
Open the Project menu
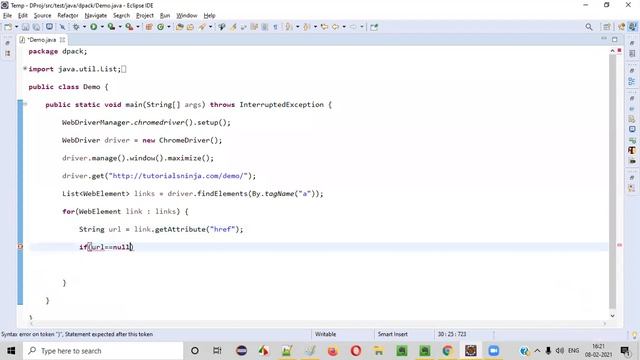[145, 16]
